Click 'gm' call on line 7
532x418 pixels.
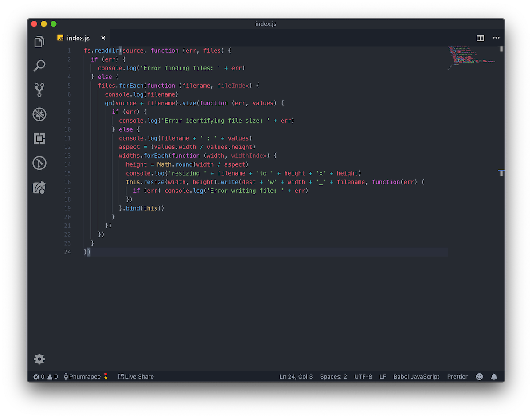click(x=109, y=103)
